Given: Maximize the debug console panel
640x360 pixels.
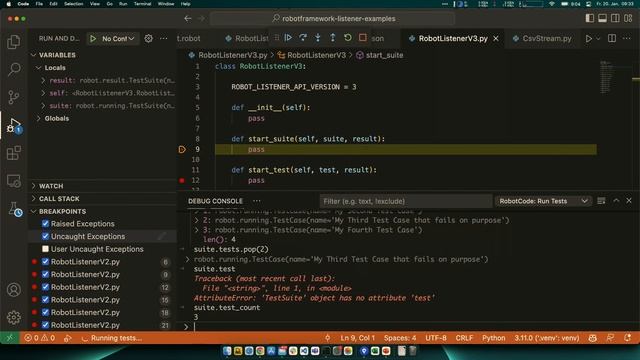Looking at the screenshot, I should (616, 201).
